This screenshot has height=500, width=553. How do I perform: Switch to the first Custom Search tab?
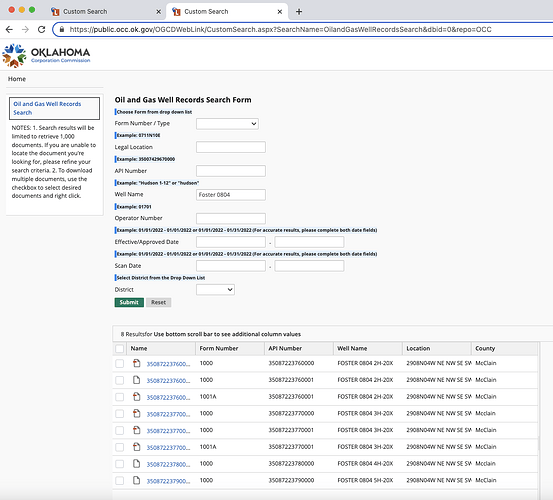pyautogui.click(x=105, y=12)
